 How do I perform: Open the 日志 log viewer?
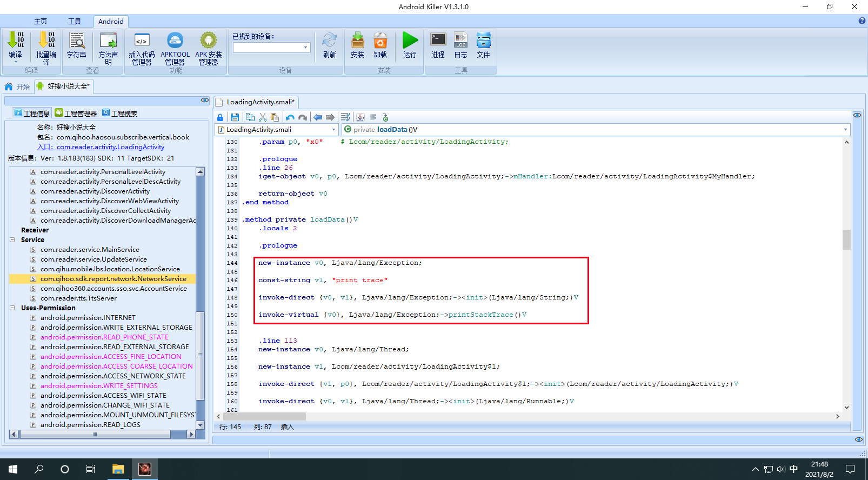point(460,41)
